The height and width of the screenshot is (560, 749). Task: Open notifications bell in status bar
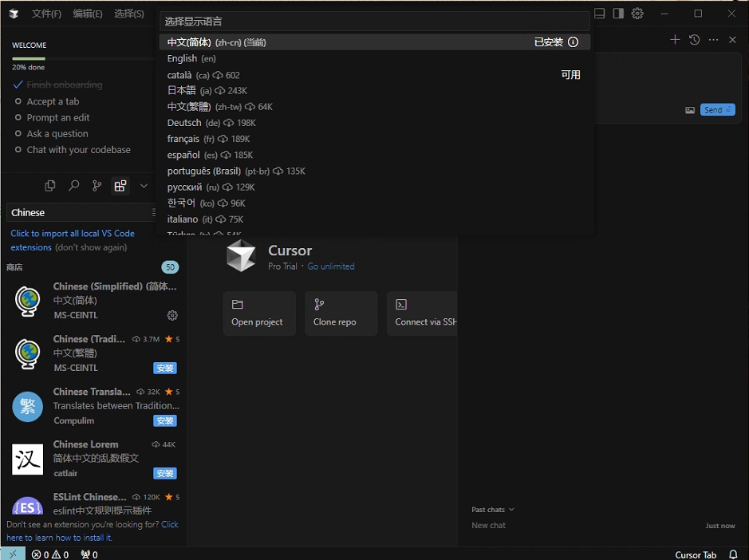coord(733,554)
